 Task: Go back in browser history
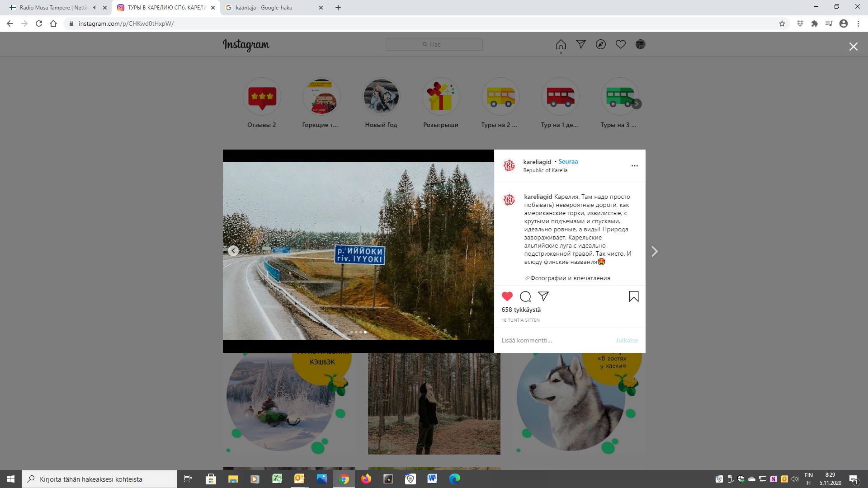(x=10, y=23)
